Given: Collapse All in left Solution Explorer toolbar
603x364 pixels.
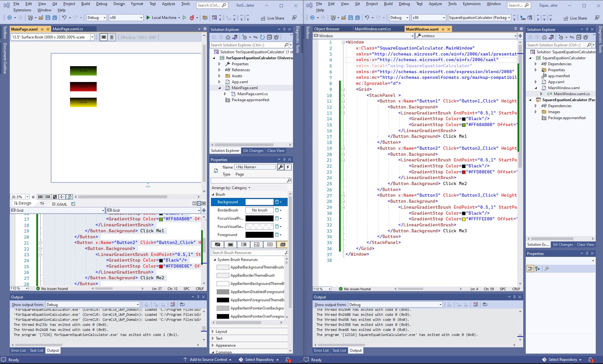Looking at the screenshot, I should point(269,37).
